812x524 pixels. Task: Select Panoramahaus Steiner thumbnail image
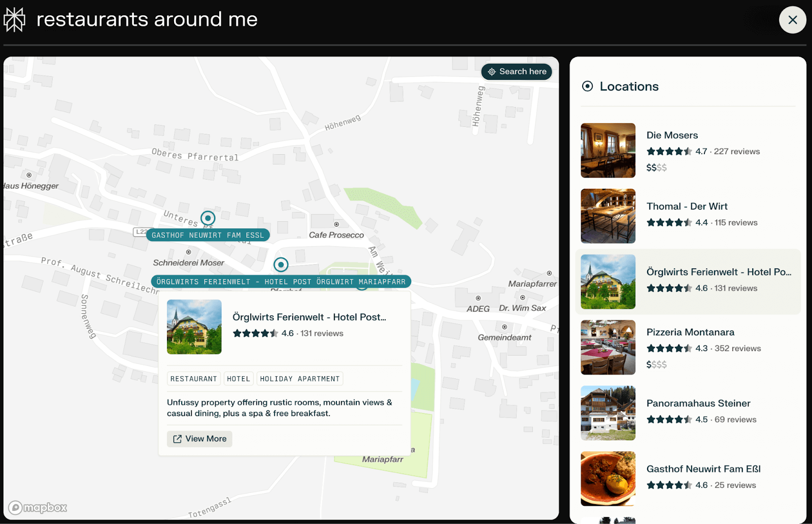[608, 413]
